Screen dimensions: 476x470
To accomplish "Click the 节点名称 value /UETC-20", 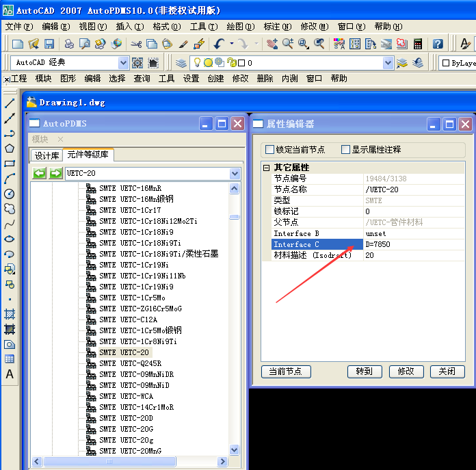I will (414, 190).
